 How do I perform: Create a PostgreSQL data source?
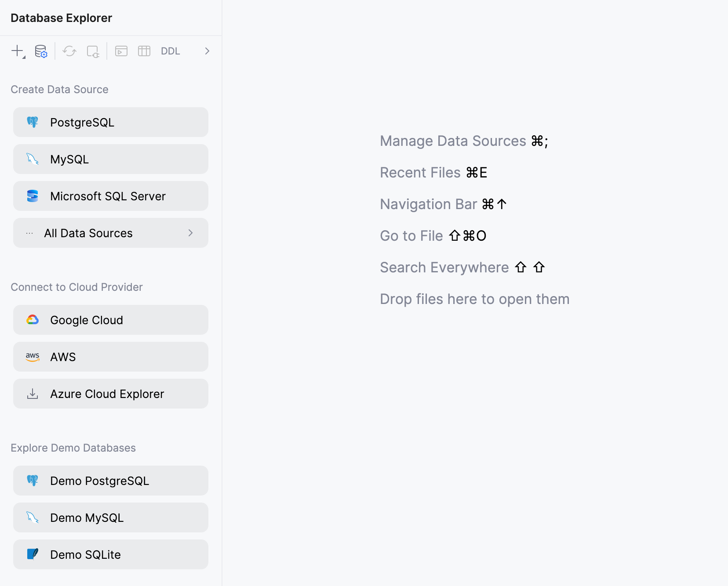point(111,122)
